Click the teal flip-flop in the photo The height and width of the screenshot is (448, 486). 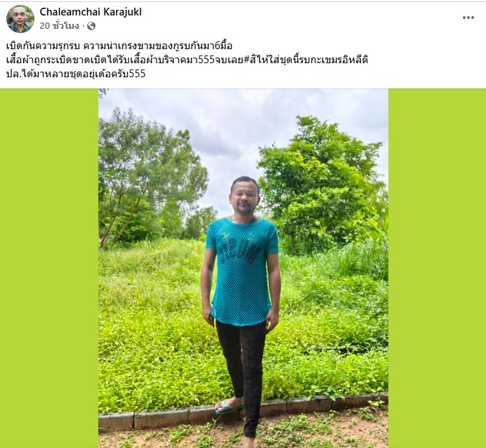(x=228, y=407)
